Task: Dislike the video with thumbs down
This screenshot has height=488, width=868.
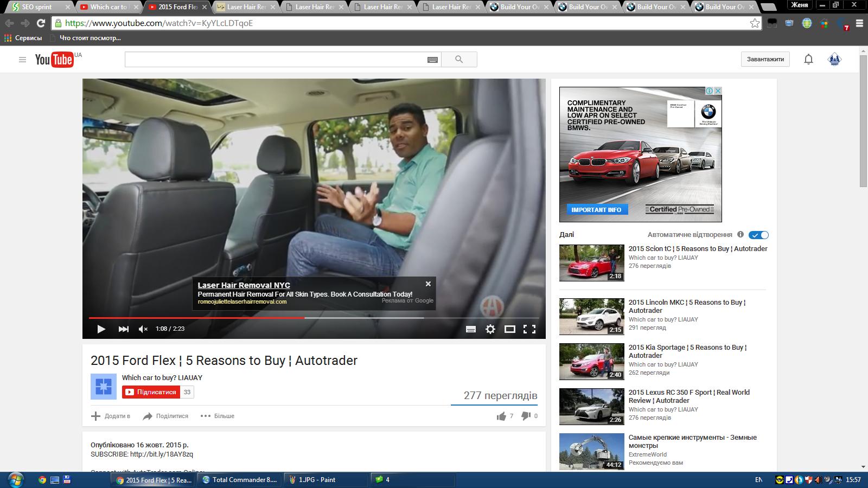Action: [x=526, y=416]
